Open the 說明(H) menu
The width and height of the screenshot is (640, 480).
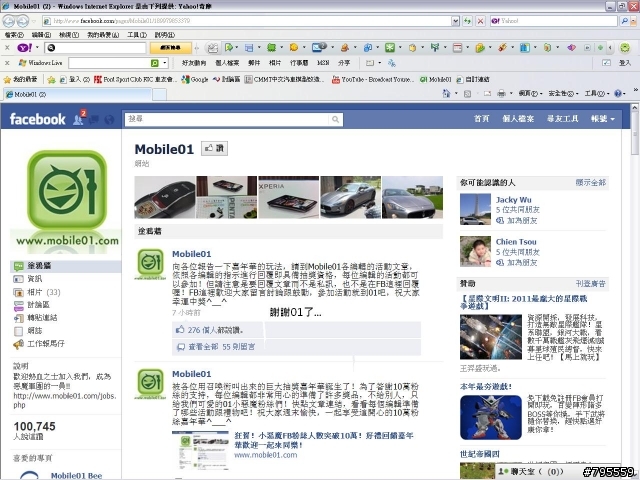164,35
